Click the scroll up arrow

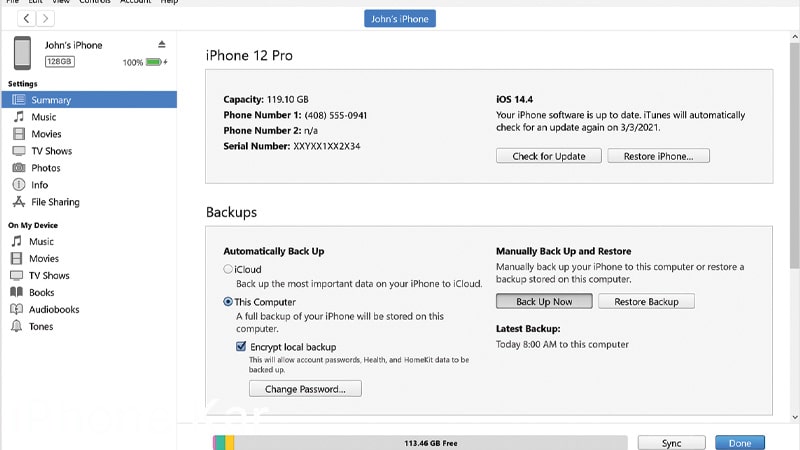tap(795, 37)
